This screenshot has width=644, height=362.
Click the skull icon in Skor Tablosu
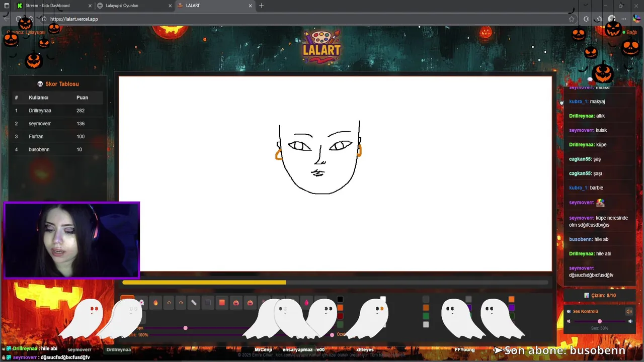tap(40, 84)
